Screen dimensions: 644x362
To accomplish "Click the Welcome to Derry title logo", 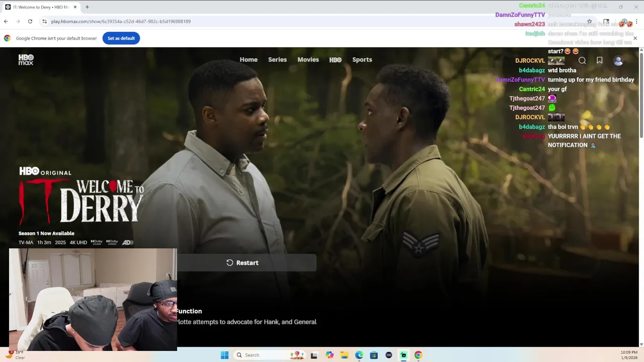I will pos(82,202).
